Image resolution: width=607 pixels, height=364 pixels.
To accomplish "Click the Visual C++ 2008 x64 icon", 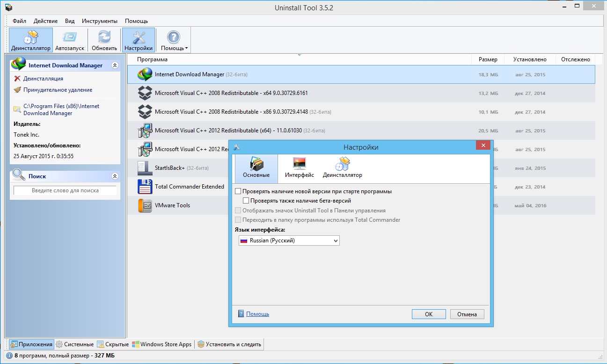I will tap(145, 93).
